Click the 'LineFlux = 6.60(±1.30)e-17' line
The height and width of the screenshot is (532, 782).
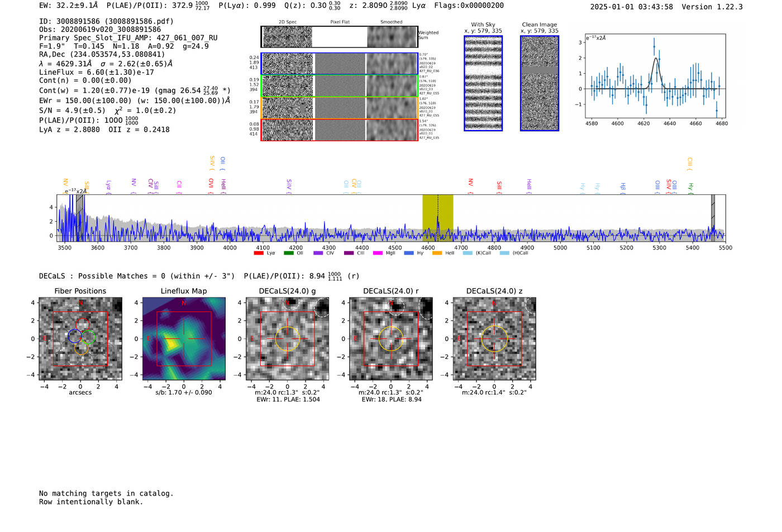point(97,72)
